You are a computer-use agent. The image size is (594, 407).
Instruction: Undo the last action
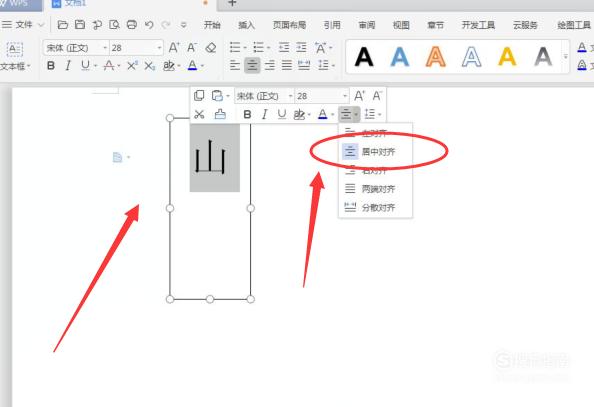(x=149, y=25)
